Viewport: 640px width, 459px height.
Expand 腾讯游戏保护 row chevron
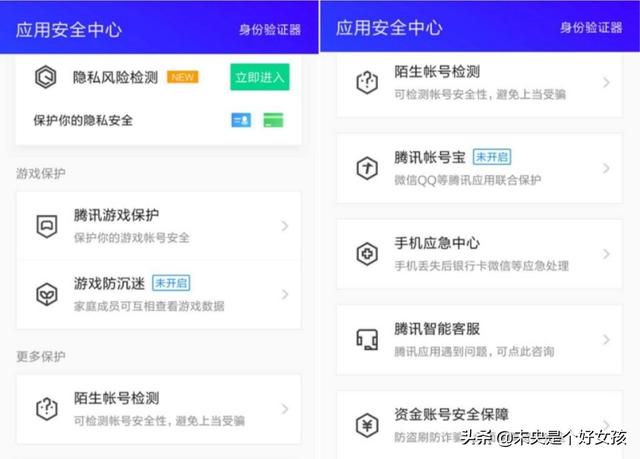pos(285,226)
